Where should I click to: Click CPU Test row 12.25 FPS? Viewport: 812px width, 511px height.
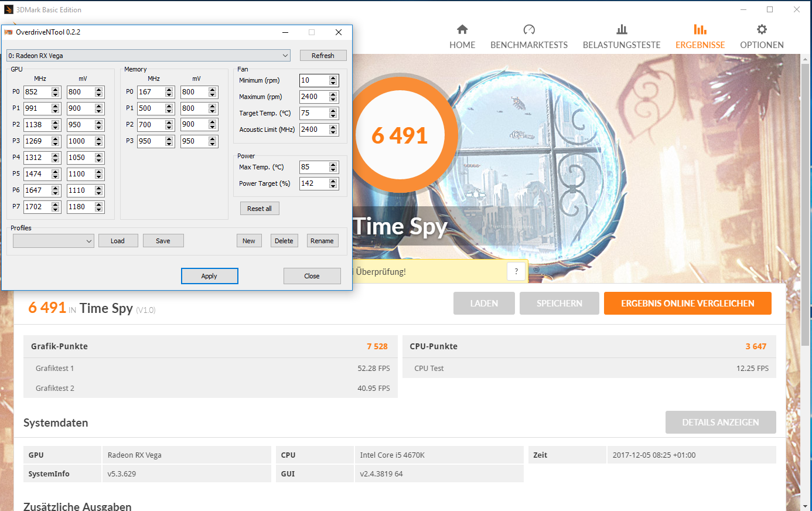(x=589, y=369)
